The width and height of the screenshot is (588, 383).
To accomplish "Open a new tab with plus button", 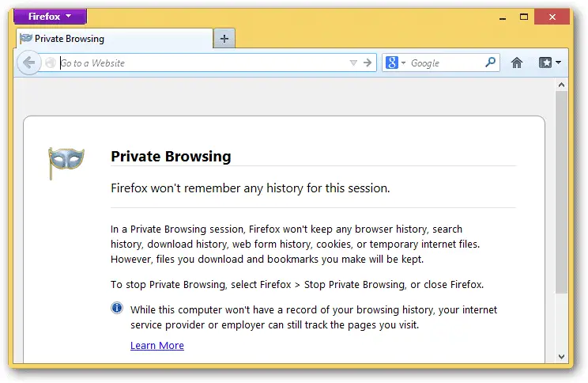I will point(224,39).
